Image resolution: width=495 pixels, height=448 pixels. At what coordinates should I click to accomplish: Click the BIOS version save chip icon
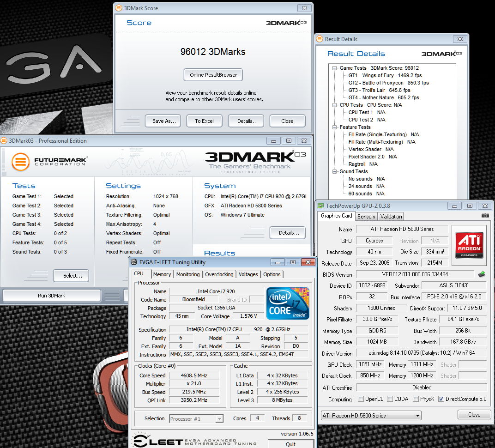tap(482, 274)
